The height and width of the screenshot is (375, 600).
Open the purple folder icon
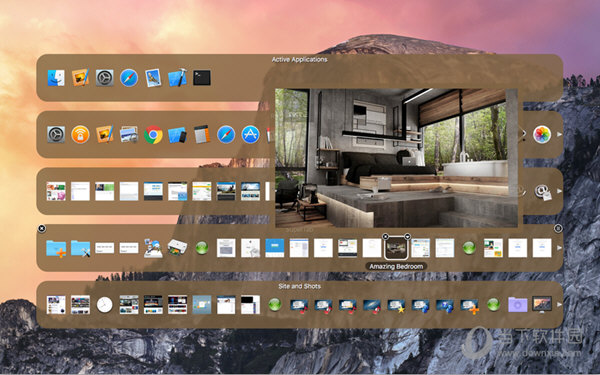pyautogui.click(x=517, y=305)
